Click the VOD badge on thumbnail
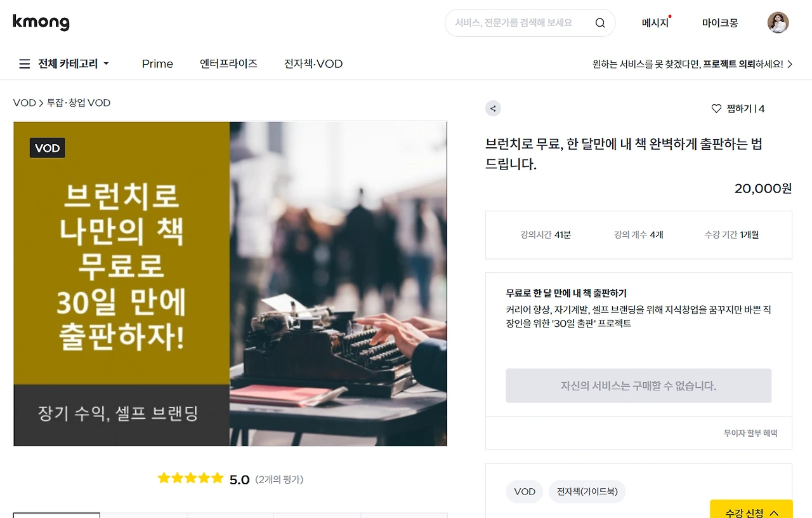This screenshot has height=518, width=812. (x=48, y=148)
